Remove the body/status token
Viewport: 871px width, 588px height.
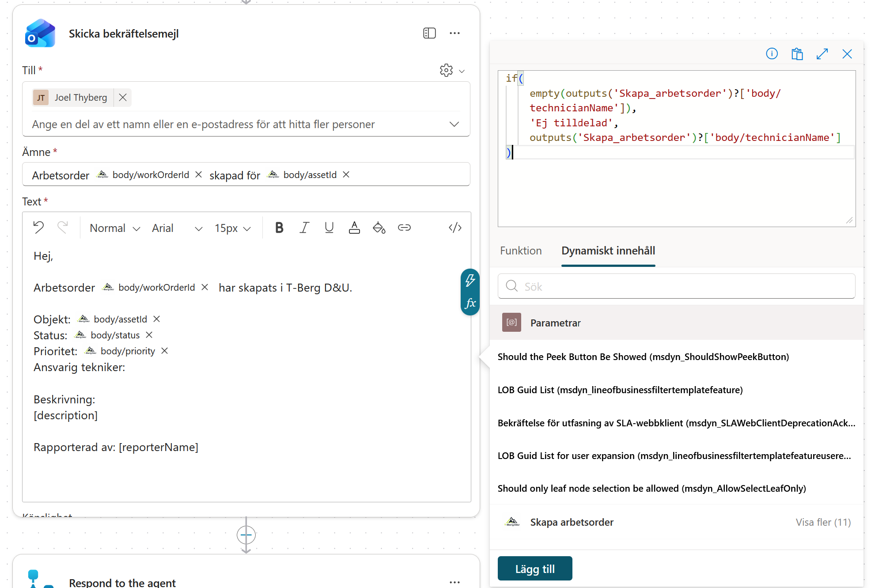[149, 335]
